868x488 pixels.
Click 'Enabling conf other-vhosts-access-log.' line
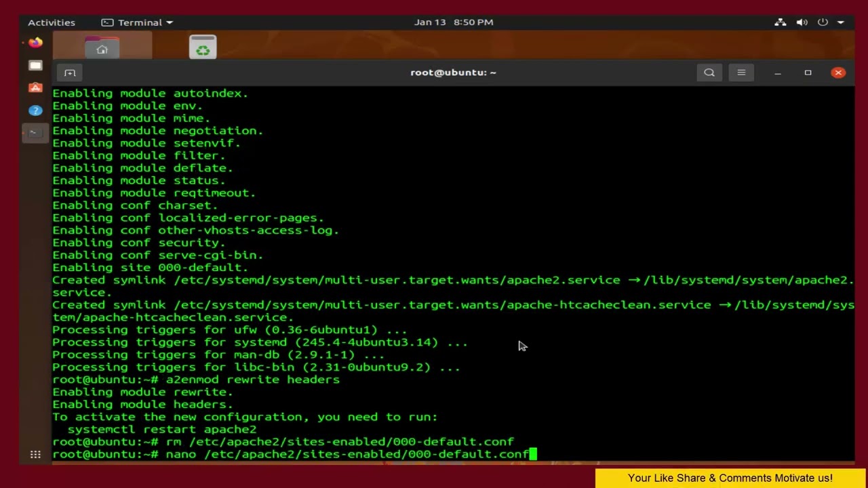(x=195, y=230)
